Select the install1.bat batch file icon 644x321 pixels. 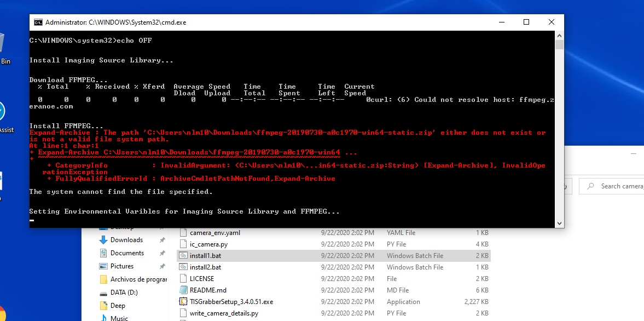[184, 255]
